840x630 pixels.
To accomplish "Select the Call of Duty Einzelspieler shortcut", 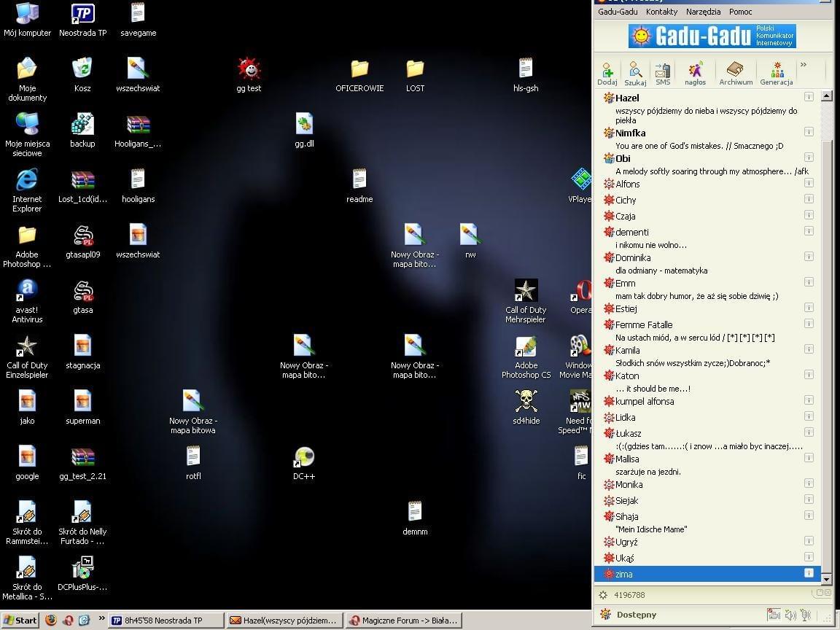I will pyautogui.click(x=27, y=357).
